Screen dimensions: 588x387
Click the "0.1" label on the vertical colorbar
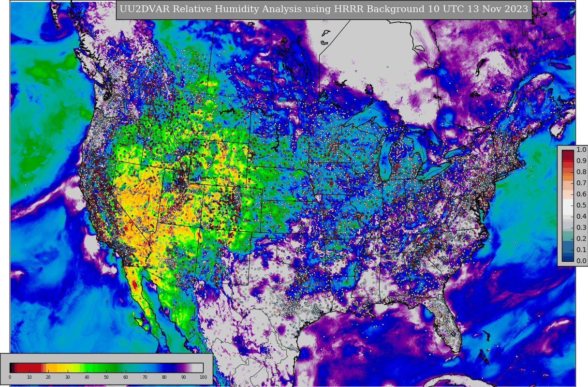tap(581, 250)
